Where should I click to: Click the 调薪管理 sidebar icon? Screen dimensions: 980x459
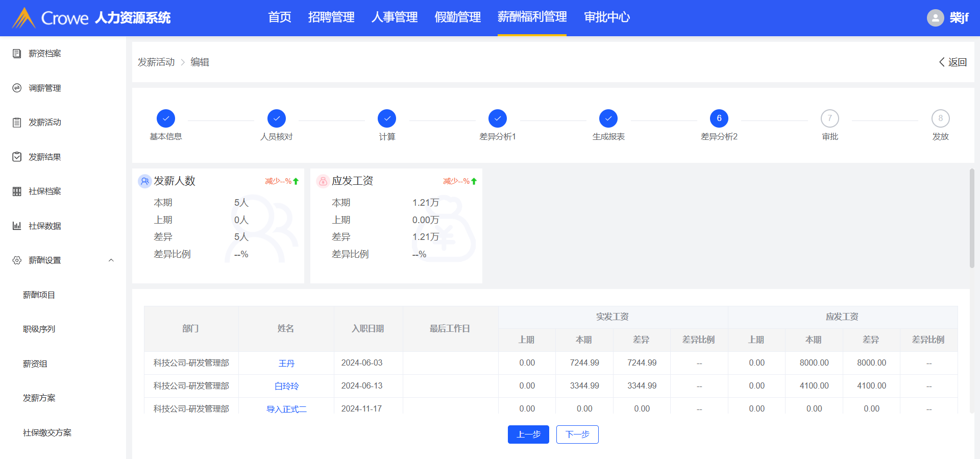[17, 88]
